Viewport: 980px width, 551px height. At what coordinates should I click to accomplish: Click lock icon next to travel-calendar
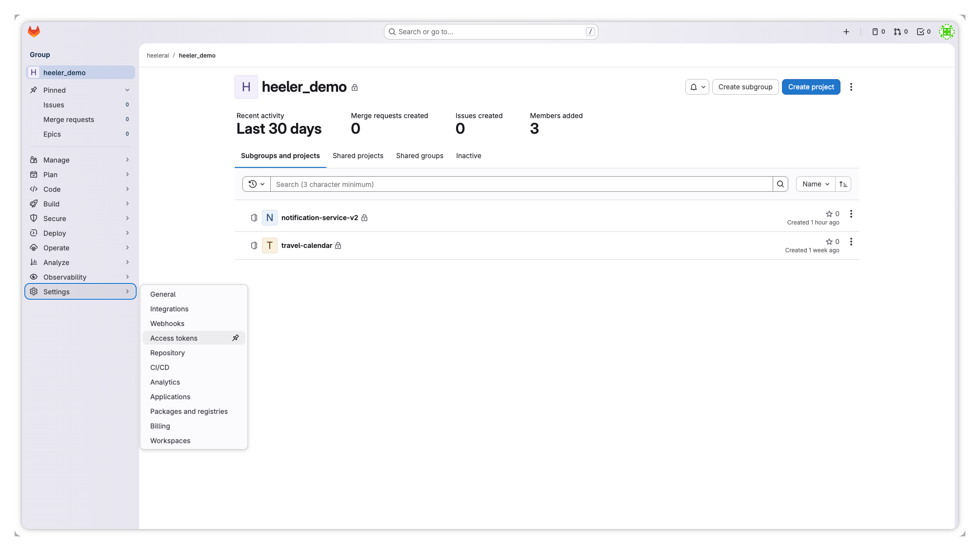pyautogui.click(x=338, y=245)
